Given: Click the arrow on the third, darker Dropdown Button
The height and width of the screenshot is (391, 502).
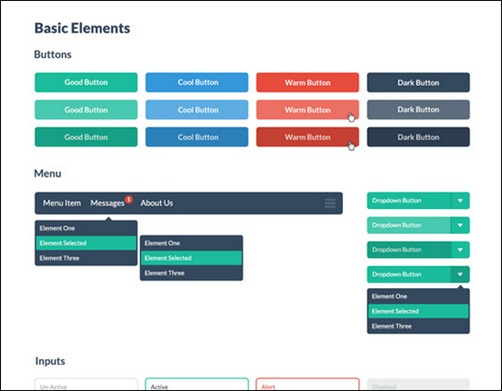Looking at the screenshot, I should coord(460,250).
